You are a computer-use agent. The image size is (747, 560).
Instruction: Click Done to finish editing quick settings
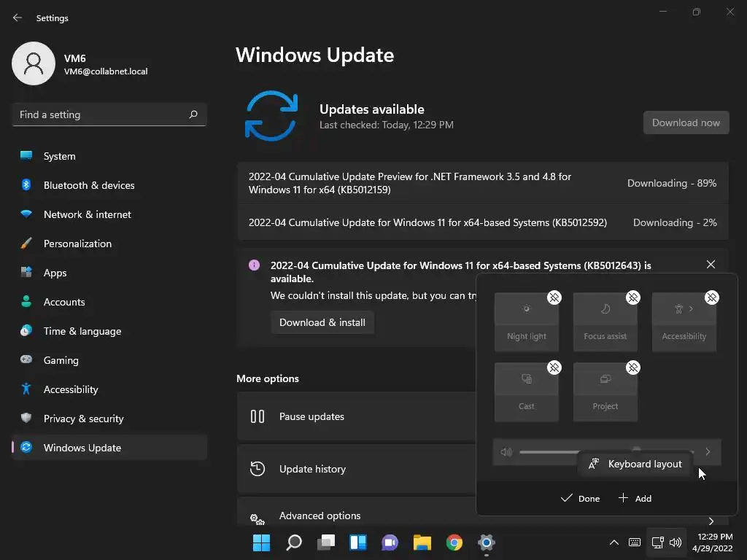(x=580, y=498)
